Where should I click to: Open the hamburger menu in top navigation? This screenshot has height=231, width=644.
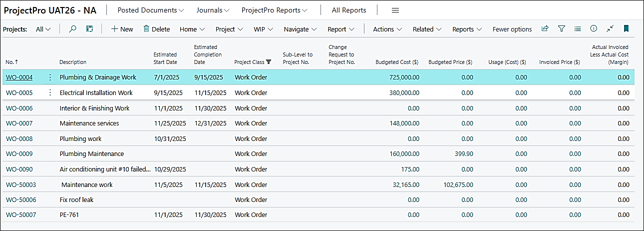[395, 10]
